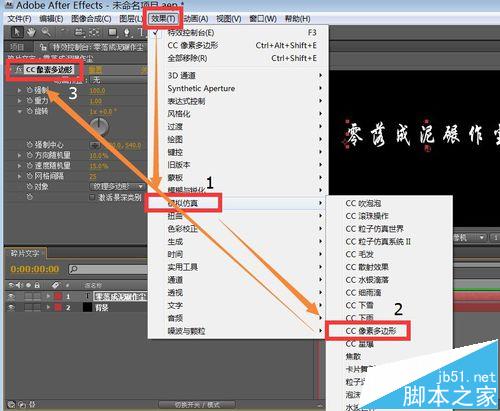Select the Rectangle mask tool
Image resolution: width=500 pixels, height=411 pixels.
click(113, 32)
